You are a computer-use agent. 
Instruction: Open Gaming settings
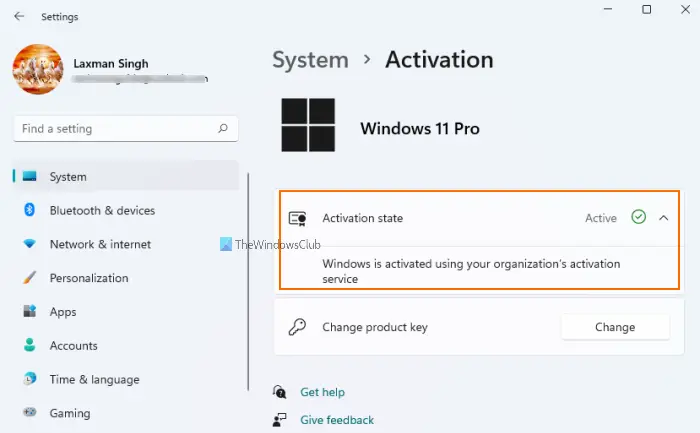[70, 413]
